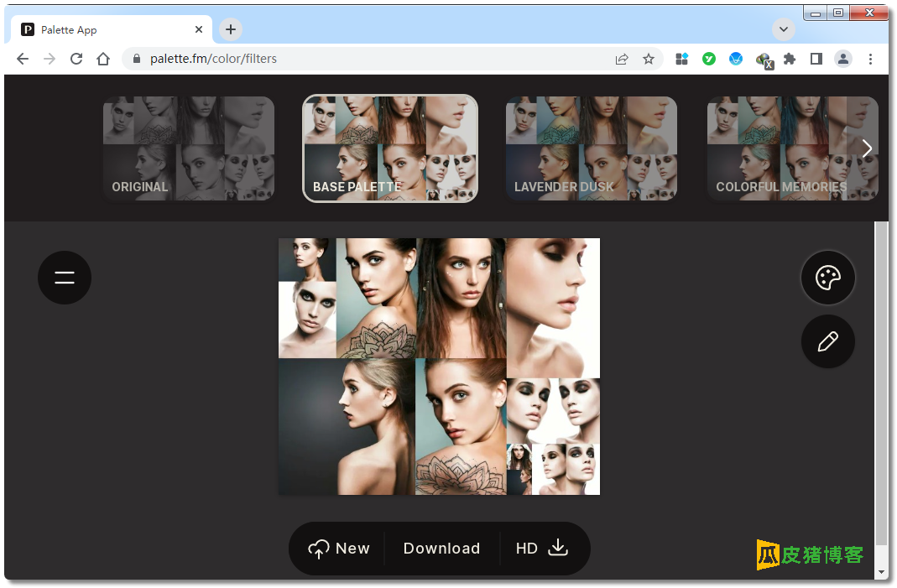Viewport: 897px width, 588px height.
Task: Upload a New image
Action: 339,549
